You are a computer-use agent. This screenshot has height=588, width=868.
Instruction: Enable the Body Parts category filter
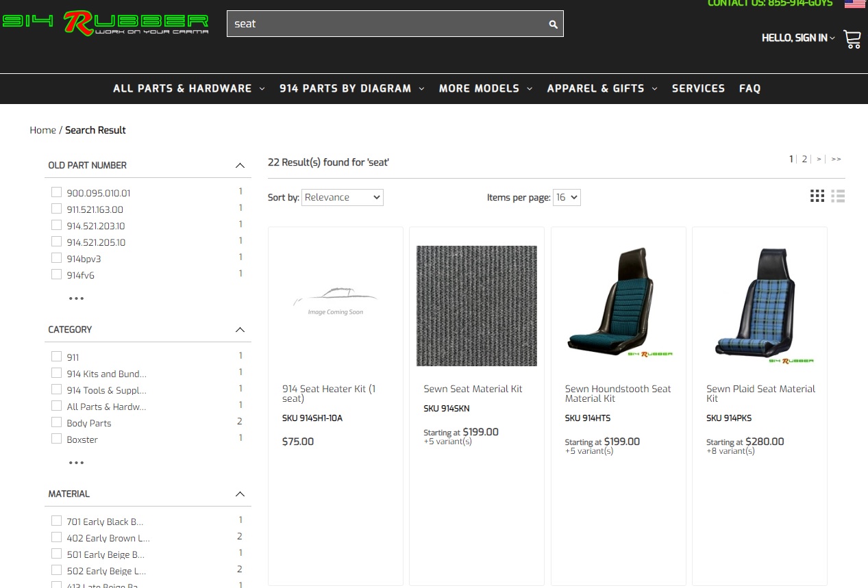point(57,422)
